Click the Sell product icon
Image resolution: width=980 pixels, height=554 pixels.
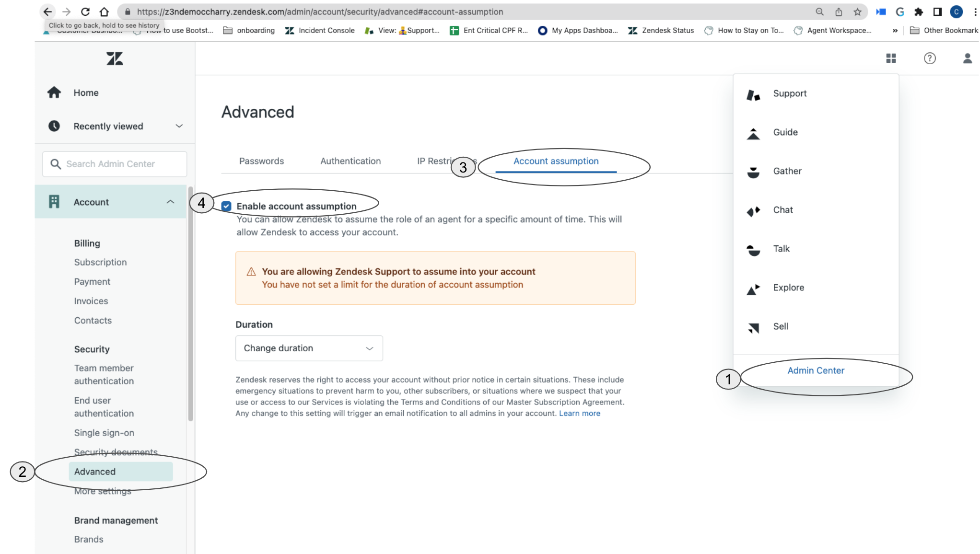753,327
